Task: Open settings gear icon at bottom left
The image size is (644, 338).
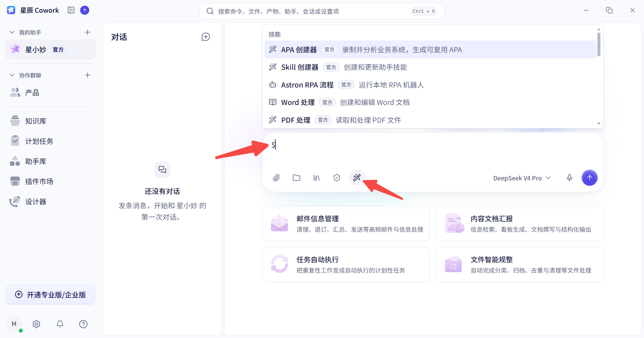Action: tap(37, 324)
